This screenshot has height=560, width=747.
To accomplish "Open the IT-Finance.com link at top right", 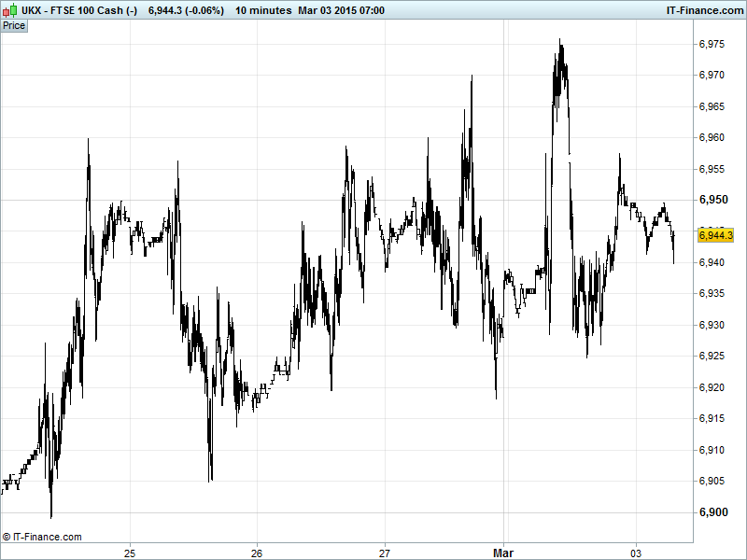I will coord(703,10).
